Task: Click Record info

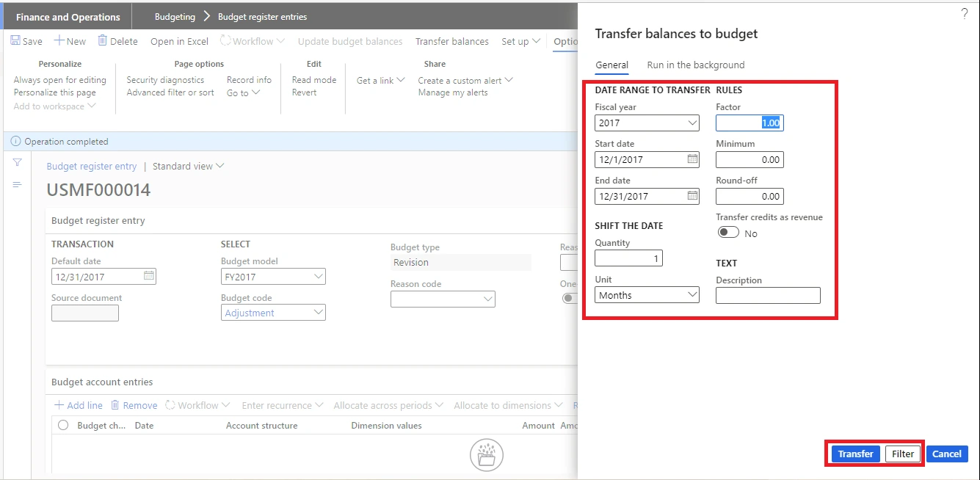Action: click(x=249, y=80)
